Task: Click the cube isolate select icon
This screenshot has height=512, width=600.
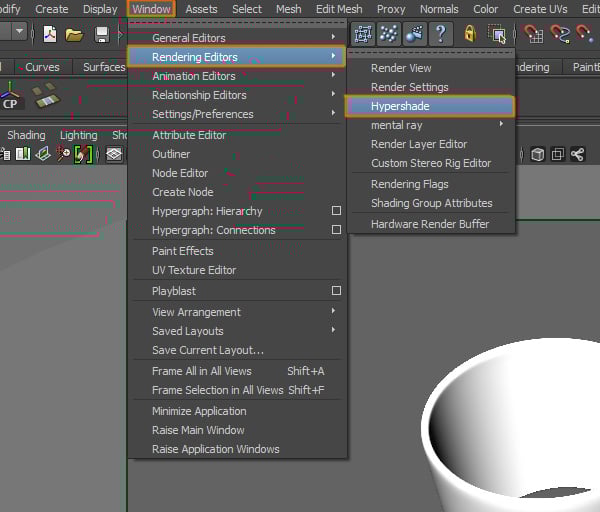Action: pos(538,155)
